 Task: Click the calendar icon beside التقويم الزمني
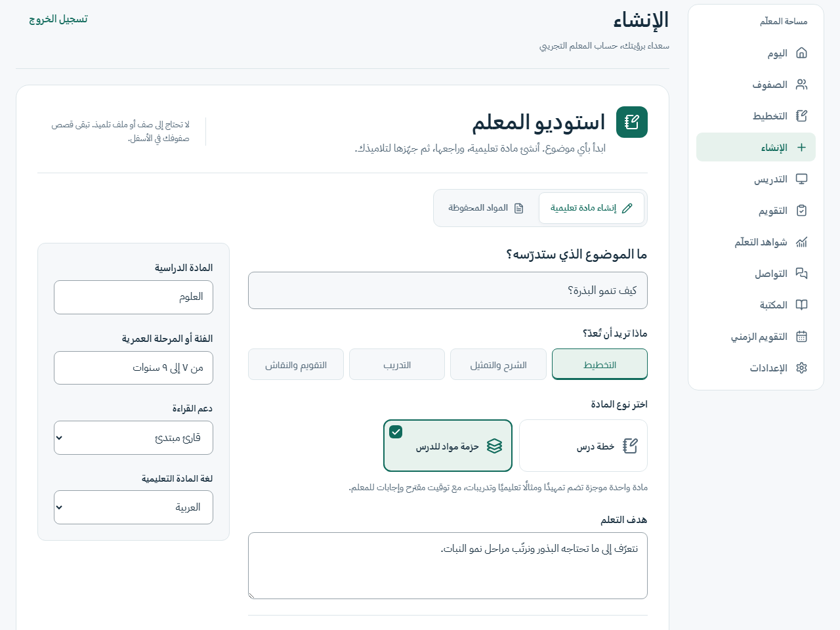tap(801, 337)
